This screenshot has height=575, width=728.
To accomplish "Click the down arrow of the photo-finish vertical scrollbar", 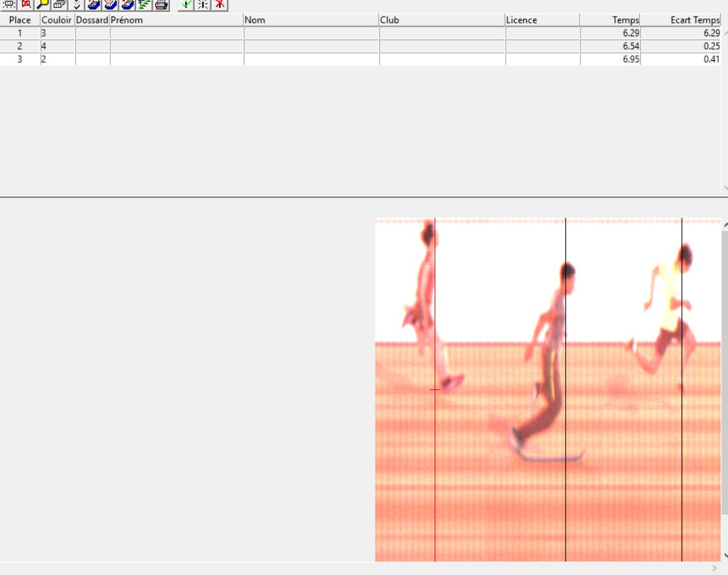I will click(725, 555).
